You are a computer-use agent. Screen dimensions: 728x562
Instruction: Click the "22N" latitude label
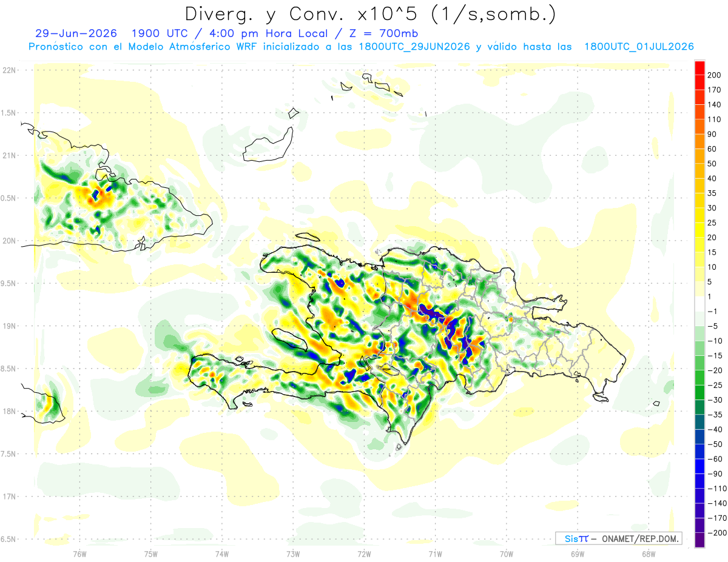click(9, 70)
